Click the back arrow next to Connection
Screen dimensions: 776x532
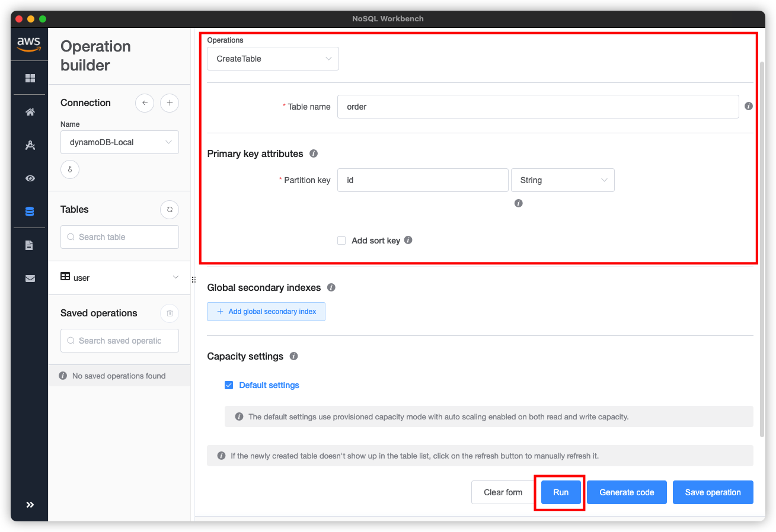[145, 103]
